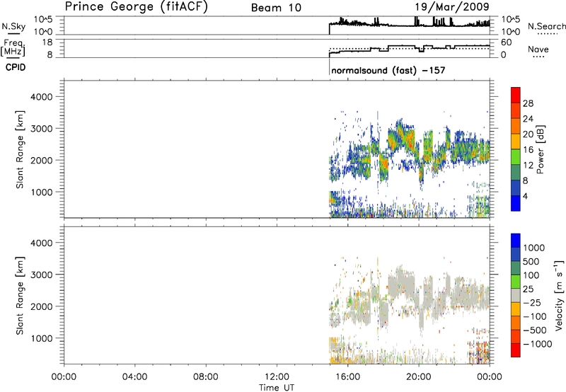Click the '08:00' time axis label
566x392 pixels.
tap(206, 377)
